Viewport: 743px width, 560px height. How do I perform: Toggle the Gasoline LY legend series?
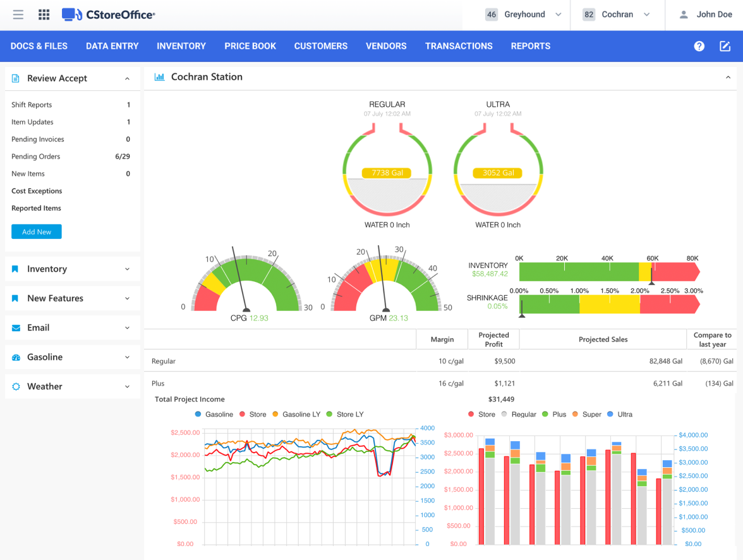(x=297, y=415)
